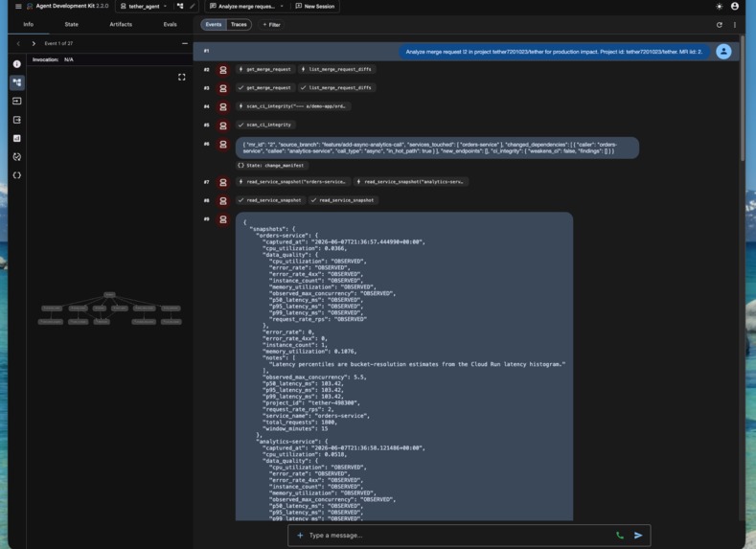This screenshot has height=549, width=756.
Task: Click the agent avatar on event #5
Action: tap(222, 126)
